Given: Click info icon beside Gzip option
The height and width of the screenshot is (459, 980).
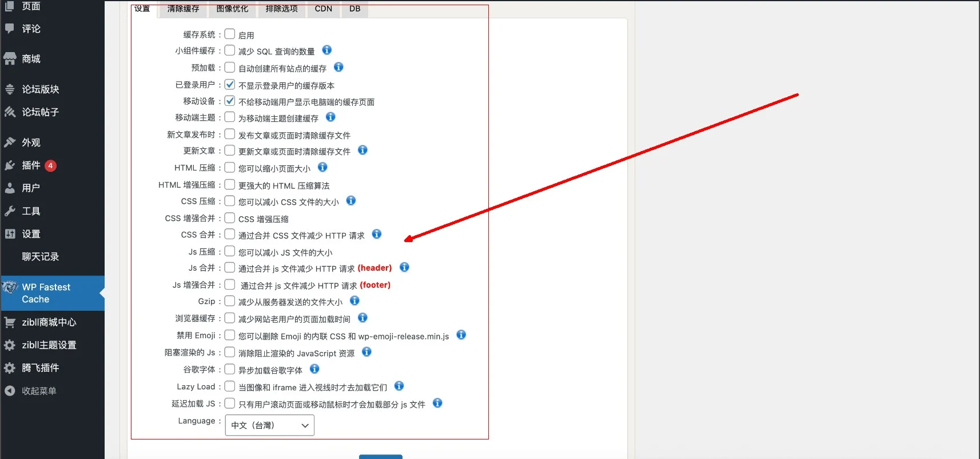Looking at the screenshot, I should [x=354, y=300].
